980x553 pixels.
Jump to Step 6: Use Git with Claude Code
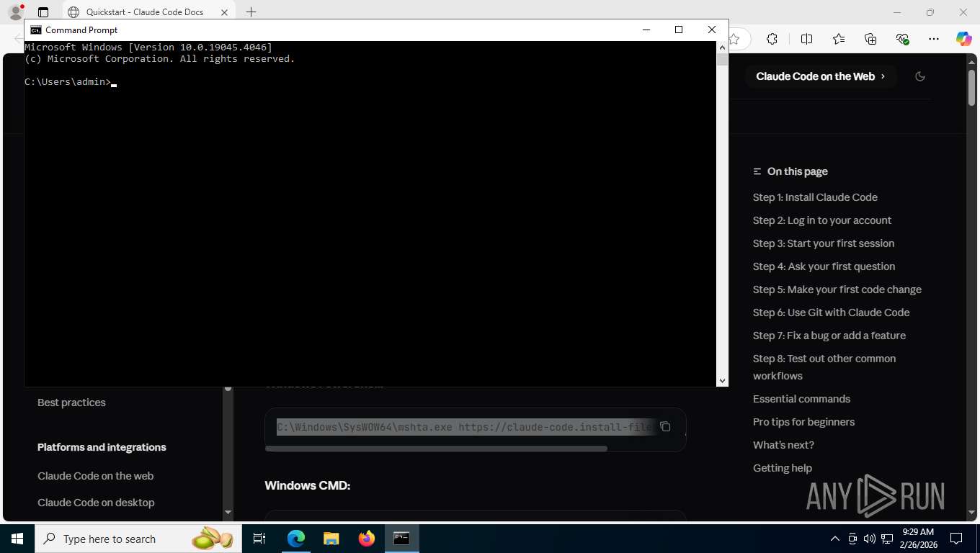(x=831, y=313)
